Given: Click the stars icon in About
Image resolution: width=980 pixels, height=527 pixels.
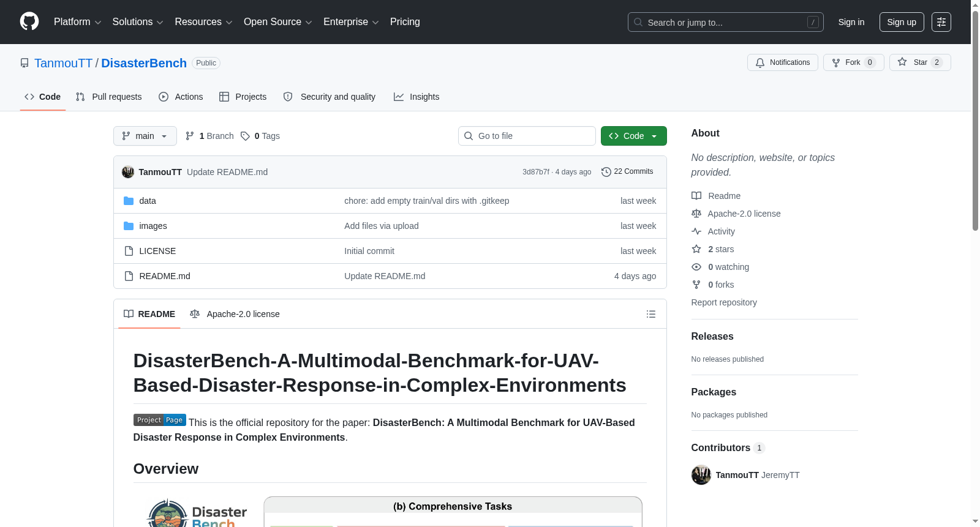Looking at the screenshot, I should click(696, 249).
